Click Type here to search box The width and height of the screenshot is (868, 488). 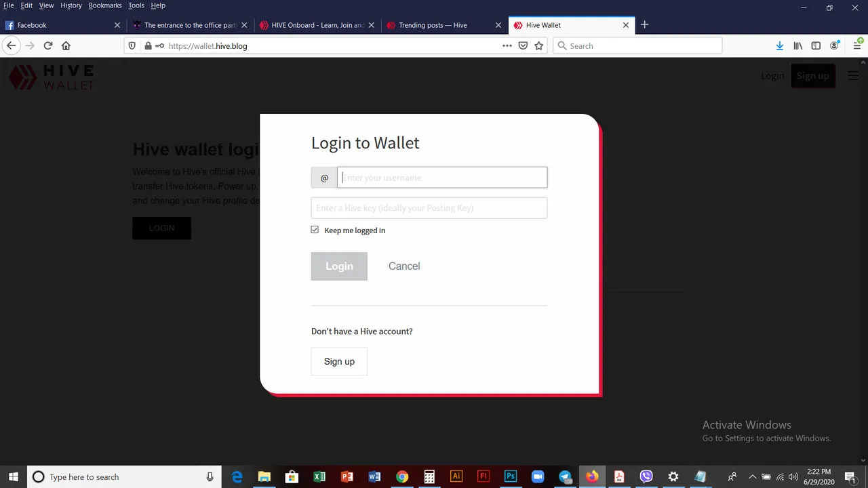(x=125, y=476)
